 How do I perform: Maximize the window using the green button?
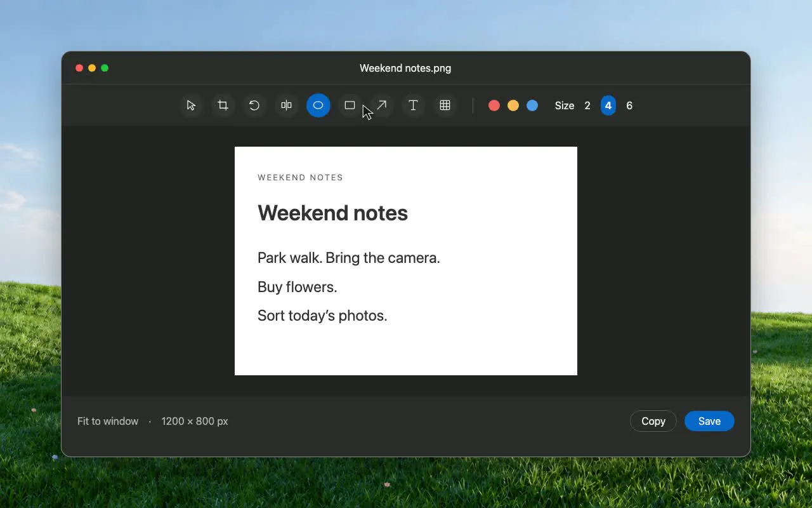pyautogui.click(x=105, y=68)
